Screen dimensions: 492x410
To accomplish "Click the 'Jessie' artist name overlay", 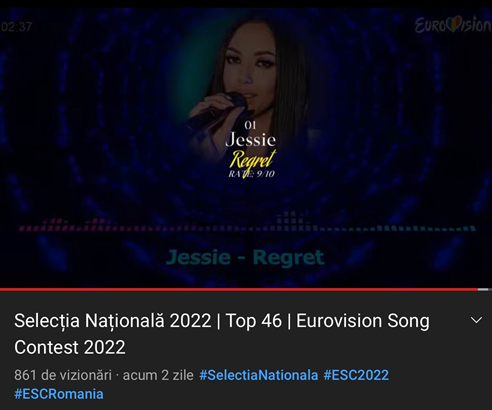I will (x=250, y=140).
